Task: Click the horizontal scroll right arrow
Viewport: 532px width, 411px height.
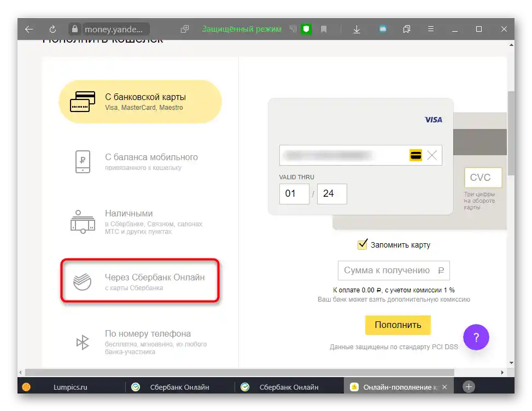Action: point(502,372)
